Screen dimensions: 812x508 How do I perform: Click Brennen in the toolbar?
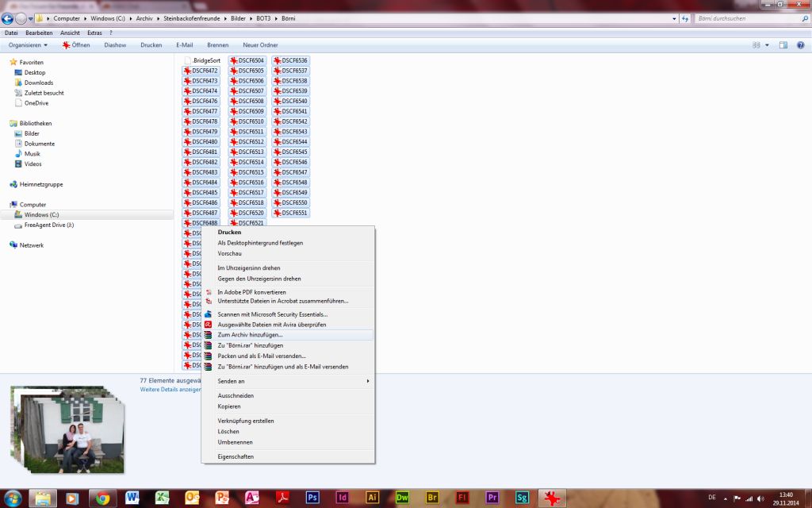(217, 45)
